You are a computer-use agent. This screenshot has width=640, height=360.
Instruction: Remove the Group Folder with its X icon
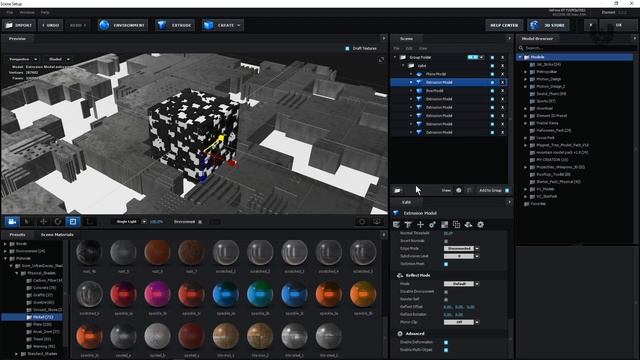click(x=502, y=57)
